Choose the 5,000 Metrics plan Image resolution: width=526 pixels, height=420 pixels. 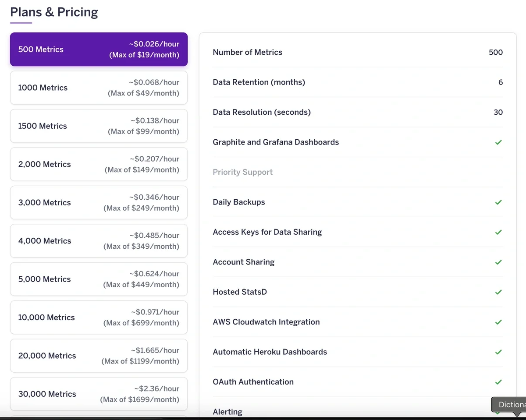click(99, 279)
